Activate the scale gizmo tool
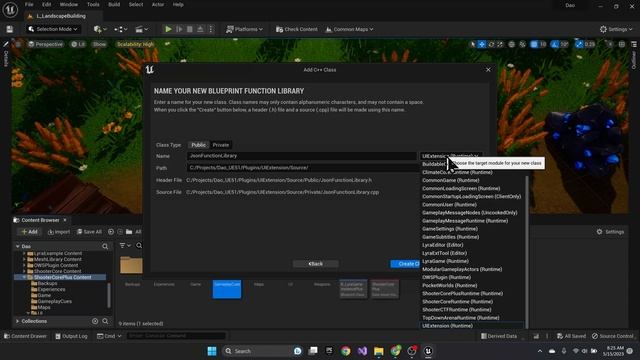This screenshot has height=360, width=640. click(x=500, y=44)
